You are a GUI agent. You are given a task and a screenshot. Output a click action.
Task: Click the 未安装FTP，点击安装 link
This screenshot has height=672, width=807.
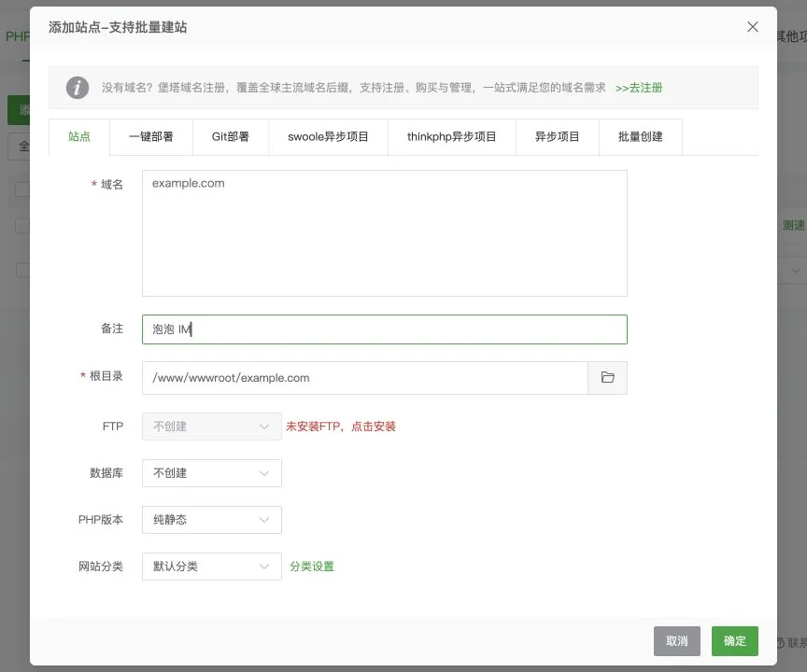[x=341, y=427]
